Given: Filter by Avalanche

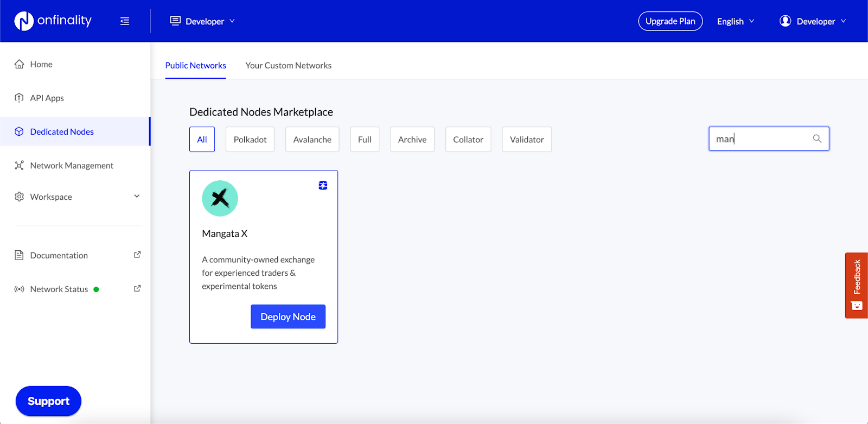Looking at the screenshot, I should 312,140.
